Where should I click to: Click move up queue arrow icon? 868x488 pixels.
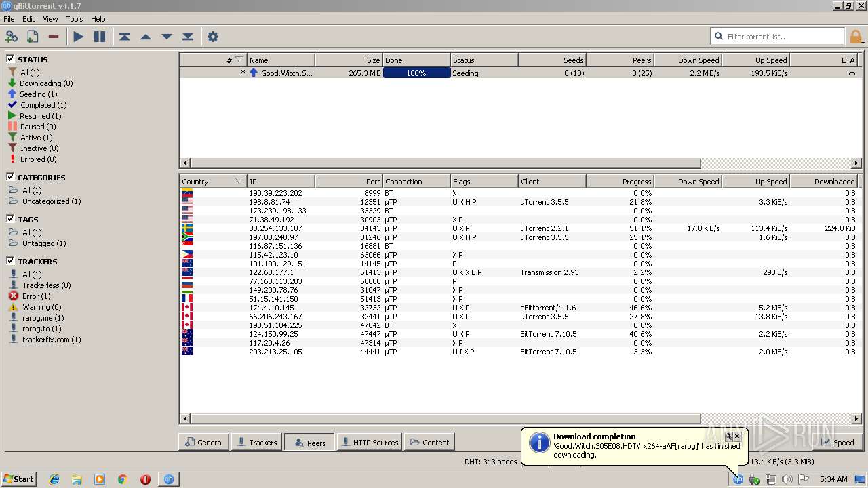tap(146, 37)
